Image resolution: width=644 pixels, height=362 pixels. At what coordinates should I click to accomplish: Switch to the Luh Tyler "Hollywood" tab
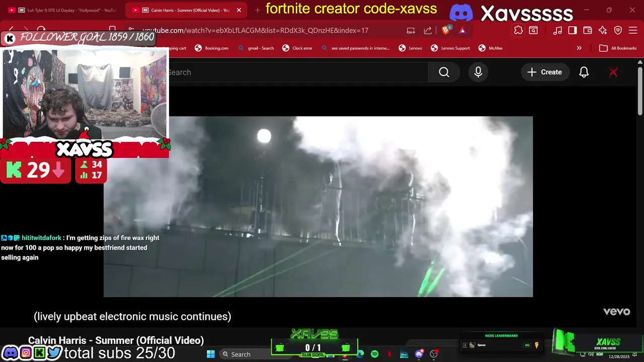coord(65,10)
